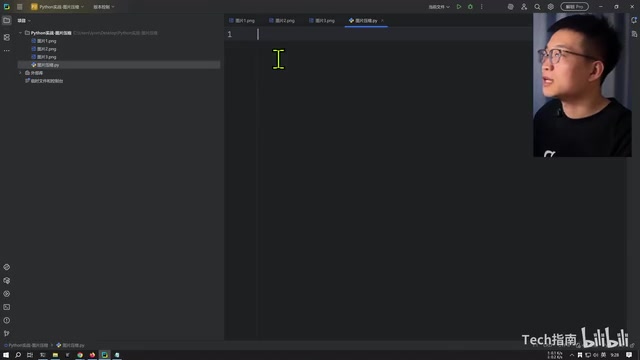Screen dimensions: 640x360
Task: Open Windows taskbar search
Action: pos(18,355)
